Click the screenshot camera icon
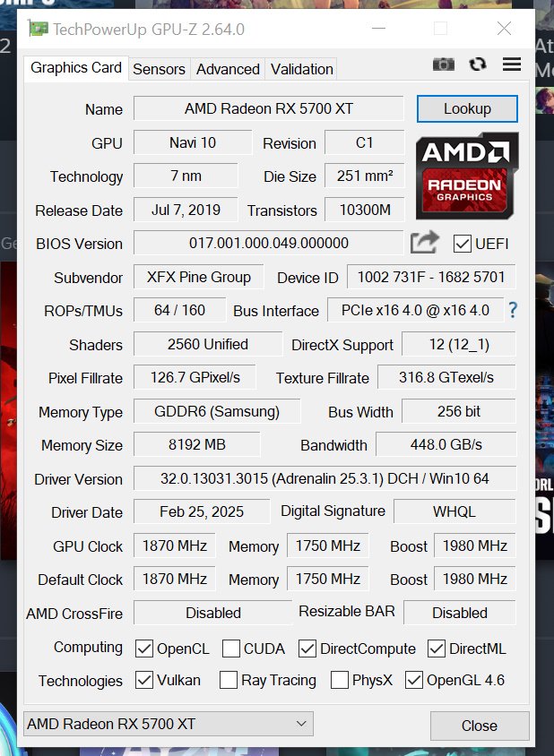The height and width of the screenshot is (756, 554). tap(443, 64)
